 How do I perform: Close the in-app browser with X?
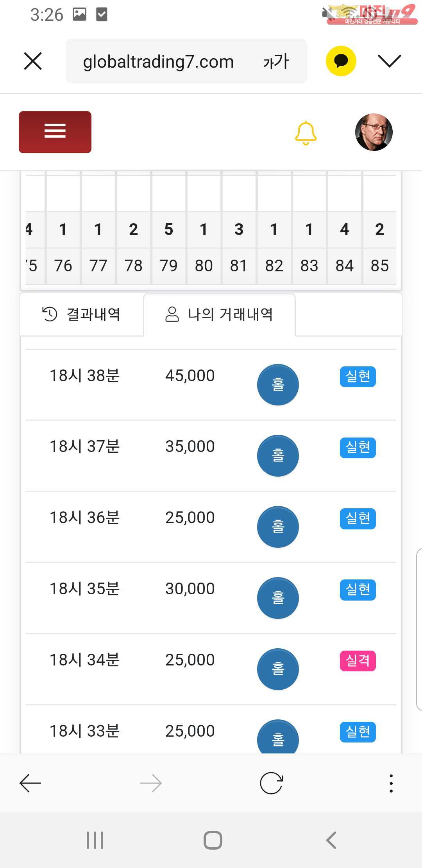click(x=33, y=61)
